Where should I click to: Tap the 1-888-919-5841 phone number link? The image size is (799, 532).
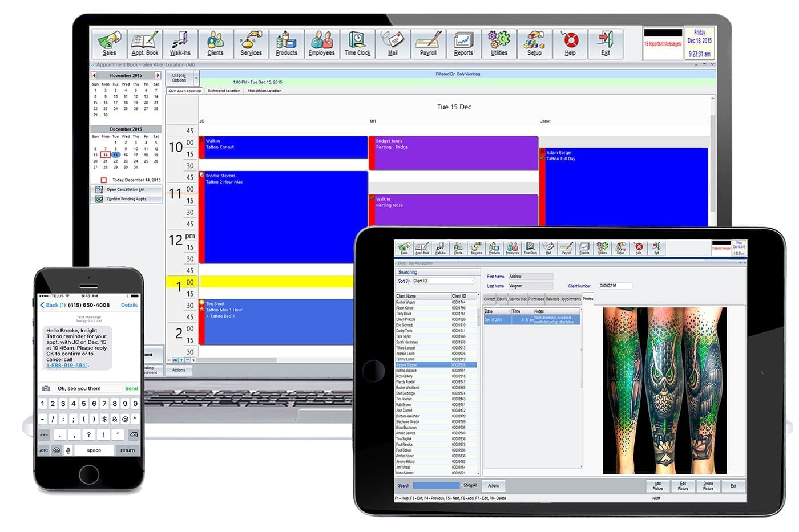(x=67, y=366)
